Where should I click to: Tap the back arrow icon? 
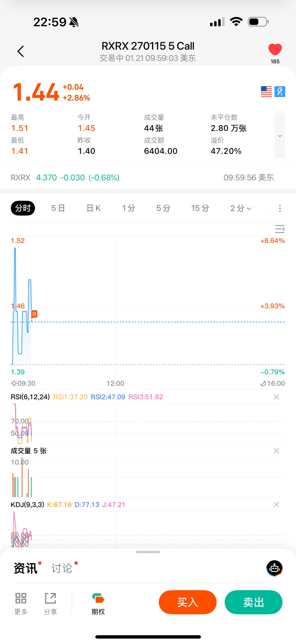tap(21, 51)
